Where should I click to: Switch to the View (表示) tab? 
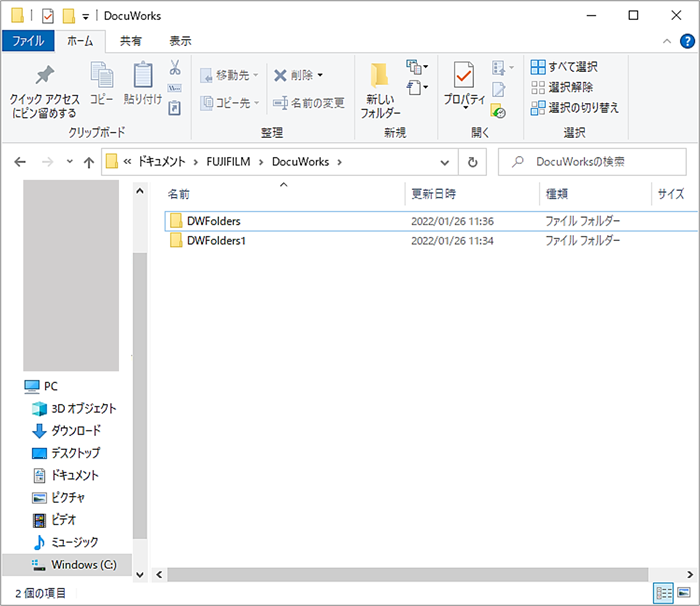coord(180,41)
